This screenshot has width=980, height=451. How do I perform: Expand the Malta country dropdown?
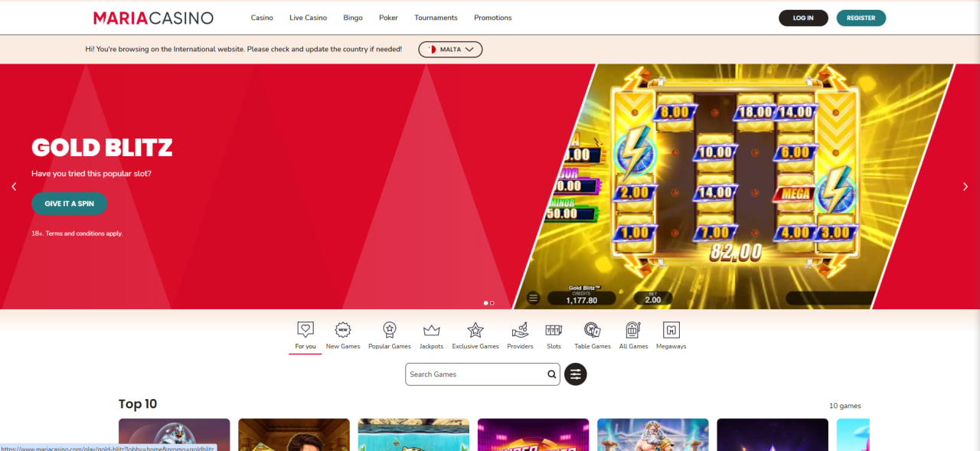tap(450, 50)
